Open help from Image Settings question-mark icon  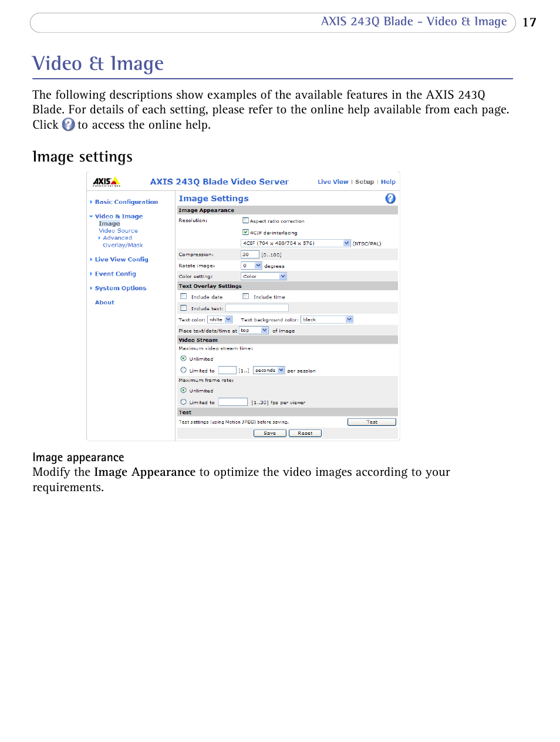pos(390,199)
